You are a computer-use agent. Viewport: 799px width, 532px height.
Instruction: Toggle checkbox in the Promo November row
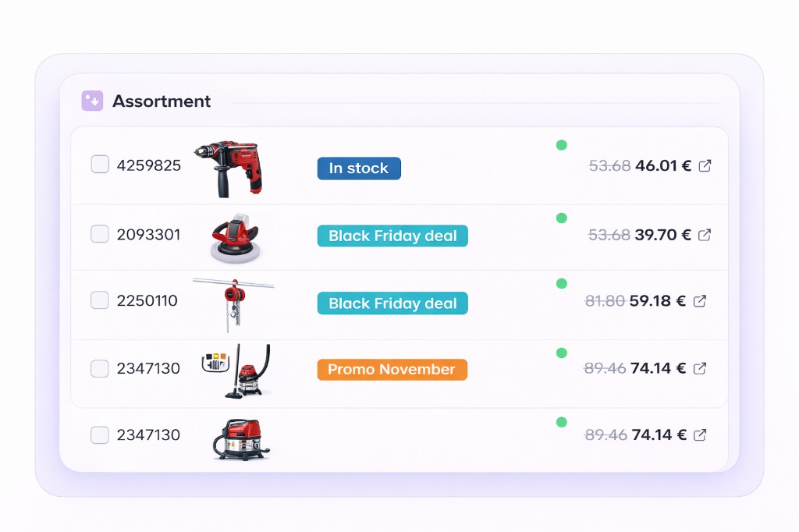tap(100, 368)
